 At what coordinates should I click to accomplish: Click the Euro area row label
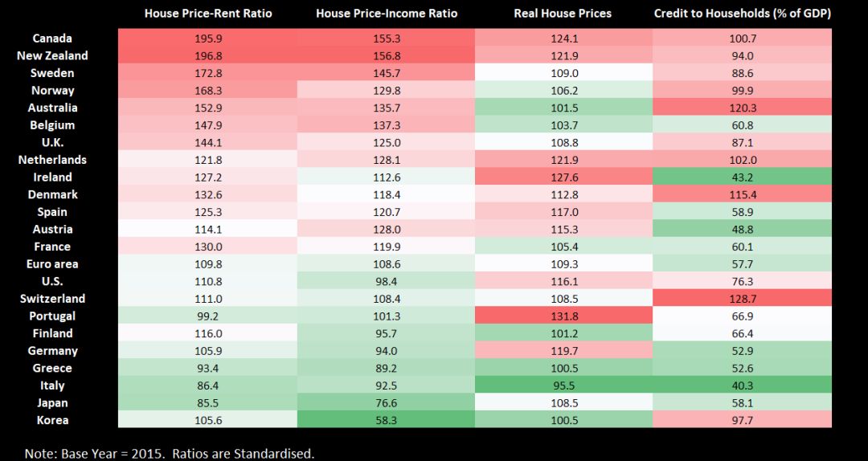[52, 264]
